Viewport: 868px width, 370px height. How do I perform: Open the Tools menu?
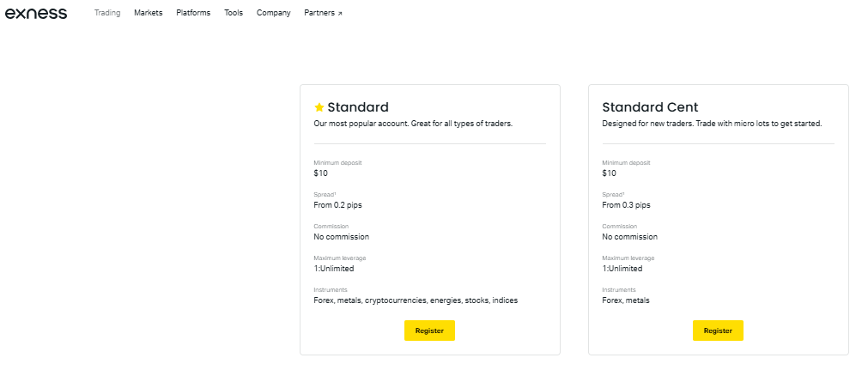click(x=234, y=13)
